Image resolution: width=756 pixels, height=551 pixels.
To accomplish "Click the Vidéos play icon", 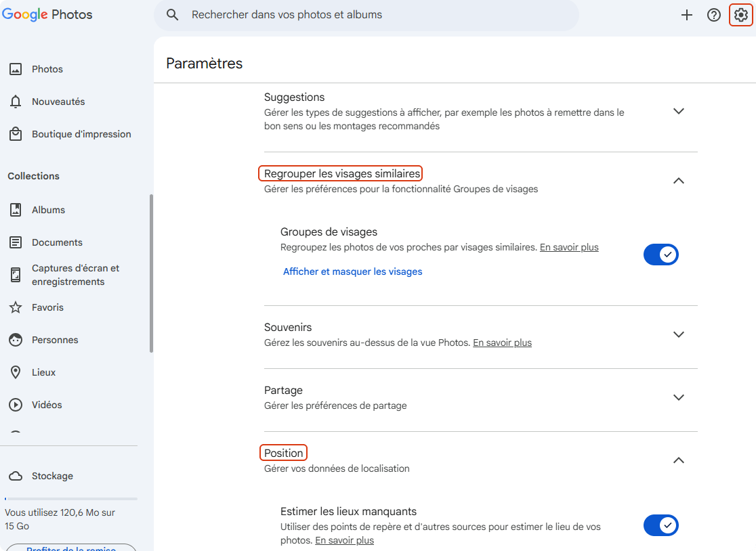I will click(x=16, y=404).
